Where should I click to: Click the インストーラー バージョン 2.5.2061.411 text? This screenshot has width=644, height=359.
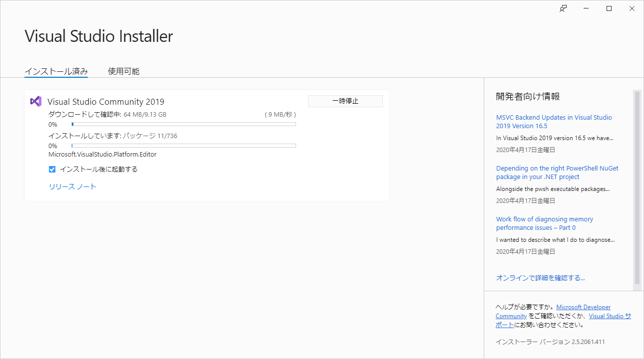click(x=550, y=342)
